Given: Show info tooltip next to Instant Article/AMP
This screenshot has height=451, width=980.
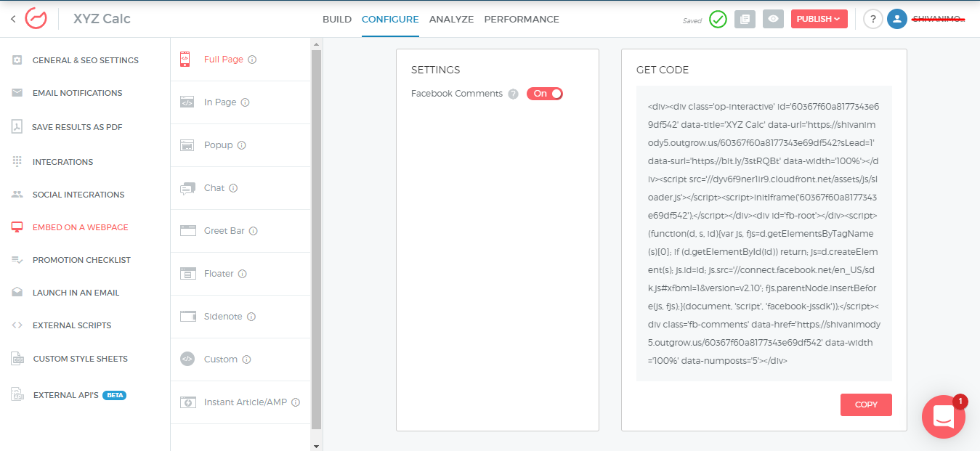Looking at the screenshot, I should (296, 402).
